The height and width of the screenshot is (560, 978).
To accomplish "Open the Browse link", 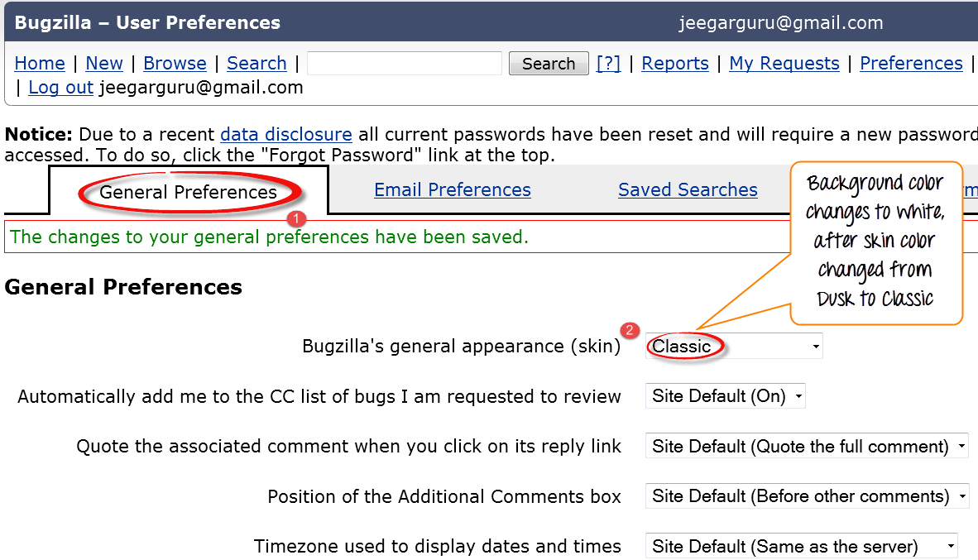I will click(175, 64).
